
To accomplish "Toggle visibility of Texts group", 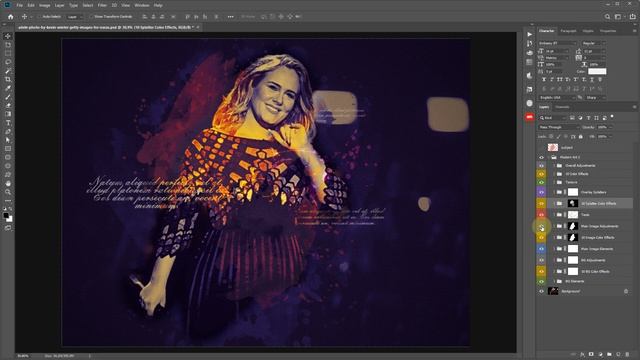I will coord(541,215).
